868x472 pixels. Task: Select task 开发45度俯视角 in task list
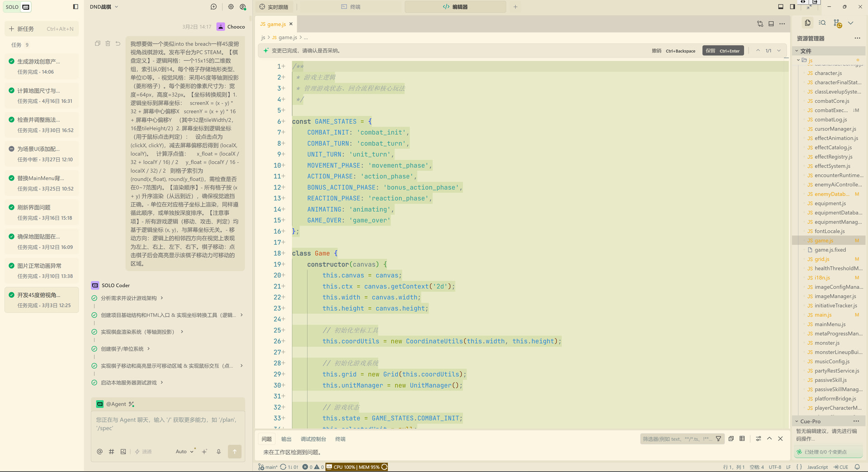pos(42,300)
